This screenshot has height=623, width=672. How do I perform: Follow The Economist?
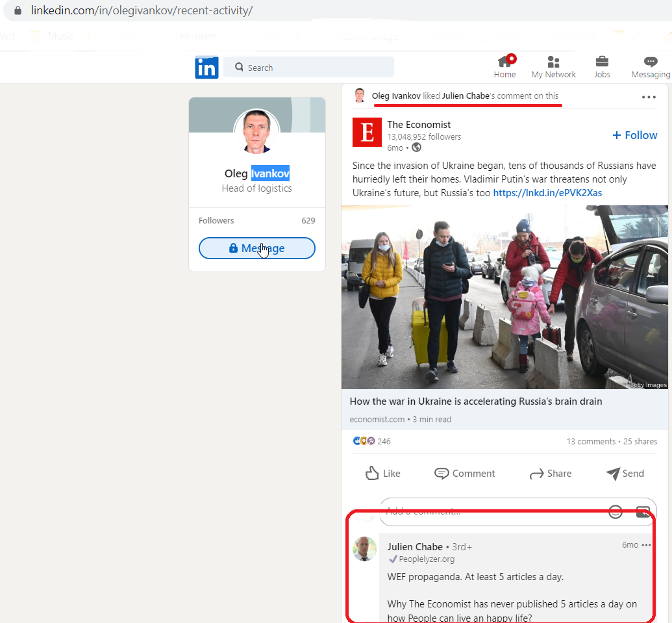point(635,135)
